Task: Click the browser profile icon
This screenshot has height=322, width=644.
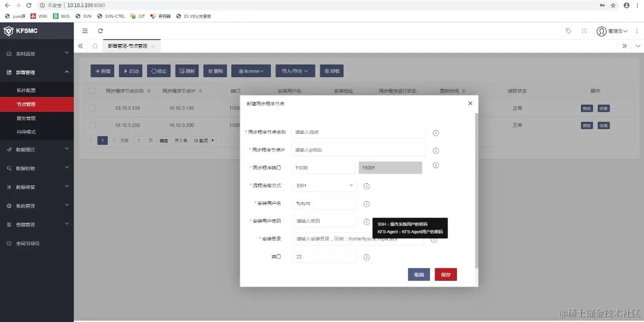Action: click(x=626, y=5)
